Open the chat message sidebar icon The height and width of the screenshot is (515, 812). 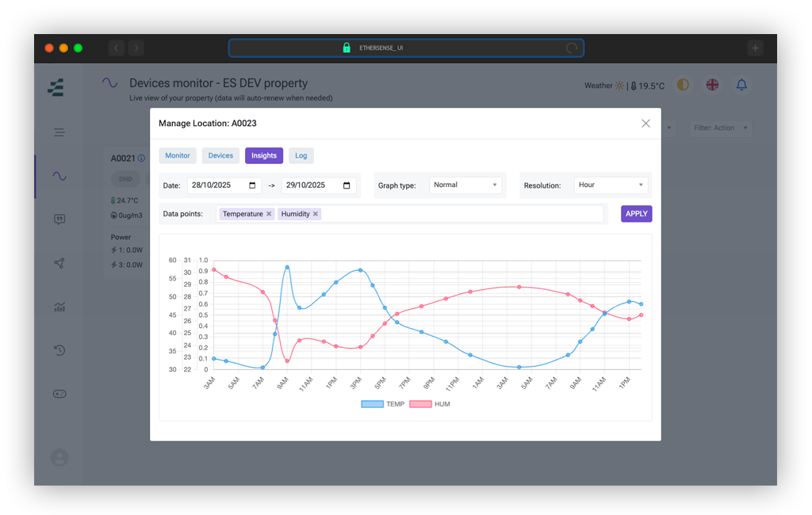59,219
